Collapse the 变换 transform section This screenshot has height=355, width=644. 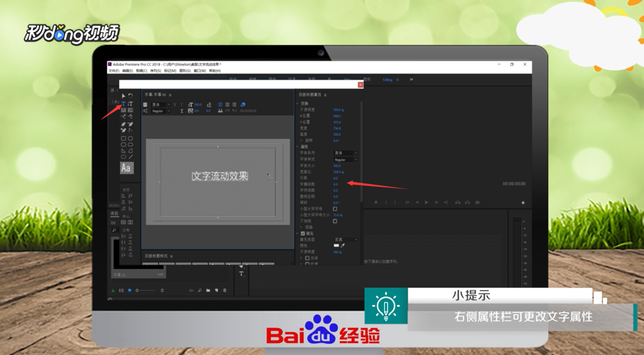coord(297,104)
